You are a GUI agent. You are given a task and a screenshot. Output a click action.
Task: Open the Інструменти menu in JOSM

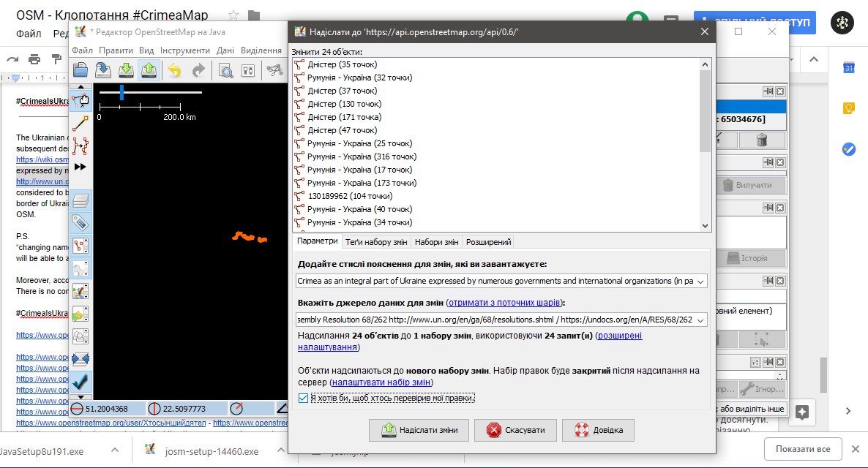(x=185, y=50)
